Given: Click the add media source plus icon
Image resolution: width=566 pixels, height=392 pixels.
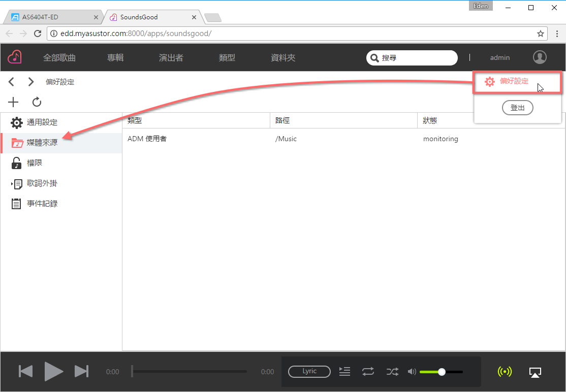Looking at the screenshot, I should click(x=13, y=102).
